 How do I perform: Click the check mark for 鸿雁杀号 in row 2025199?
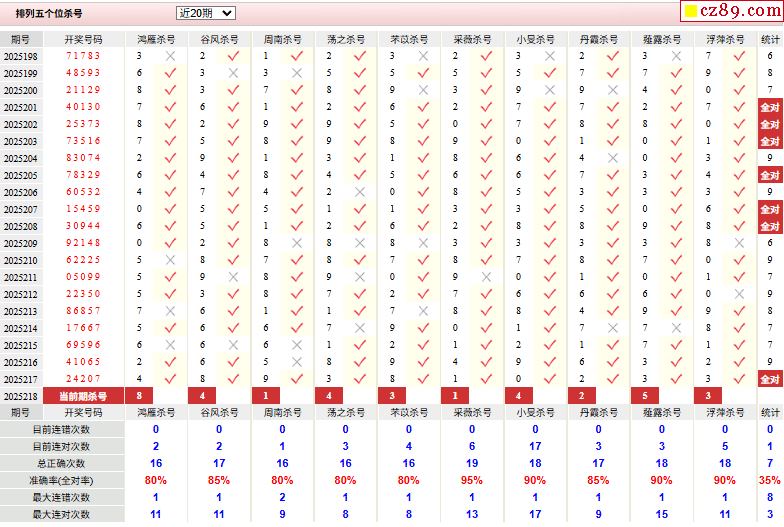(x=170, y=73)
